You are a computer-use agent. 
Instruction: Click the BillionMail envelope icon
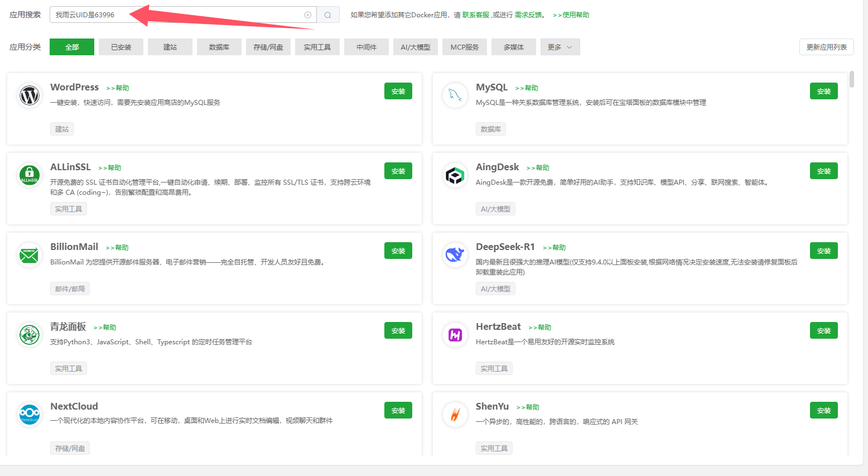tap(30, 255)
